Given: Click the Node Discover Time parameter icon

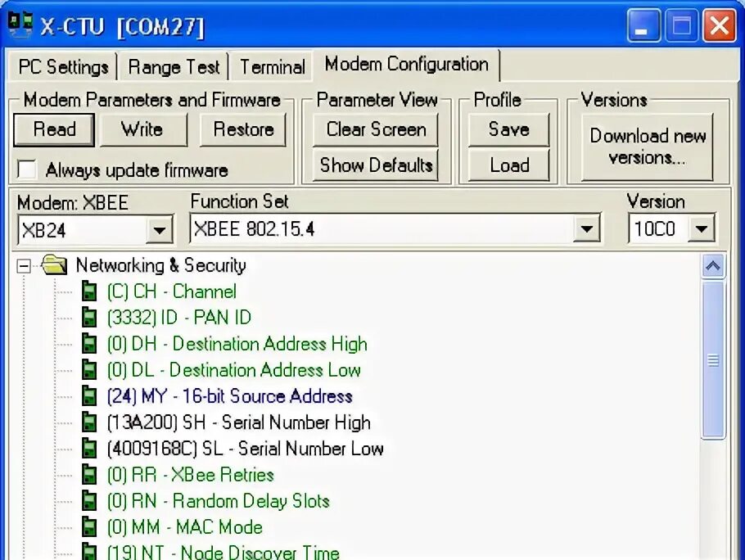Looking at the screenshot, I should point(89,551).
